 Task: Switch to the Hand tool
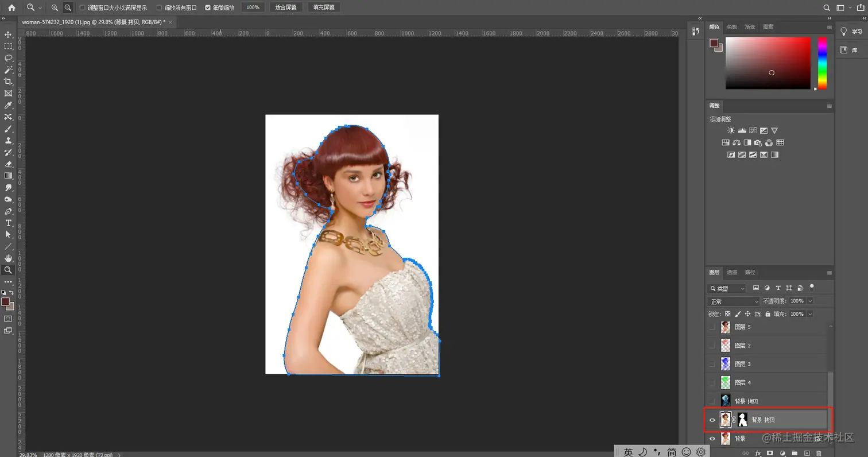pos(8,258)
